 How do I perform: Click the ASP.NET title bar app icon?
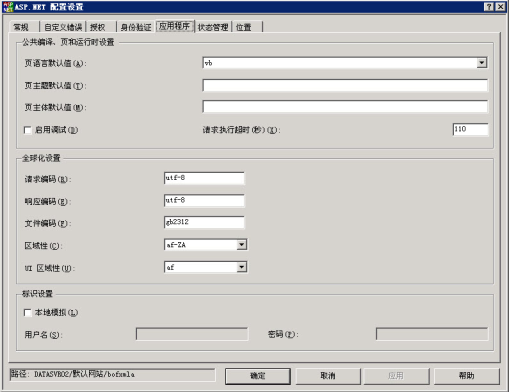click(x=8, y=7)
